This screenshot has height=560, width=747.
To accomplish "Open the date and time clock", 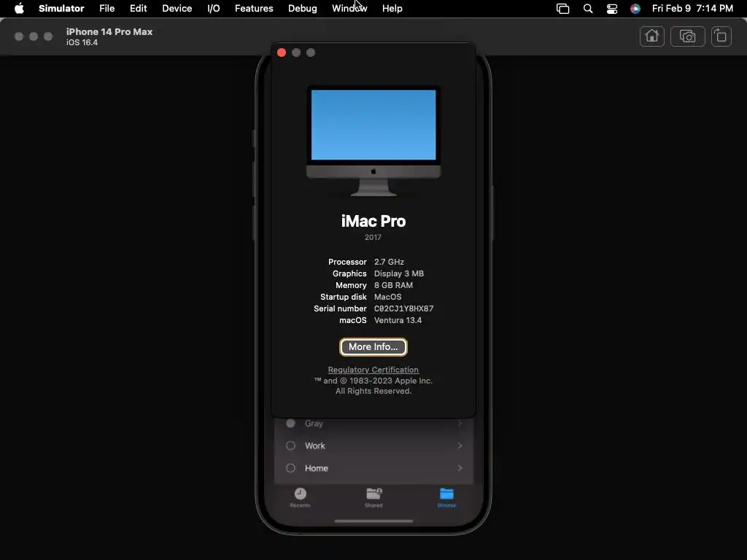I will pos(692,9).
